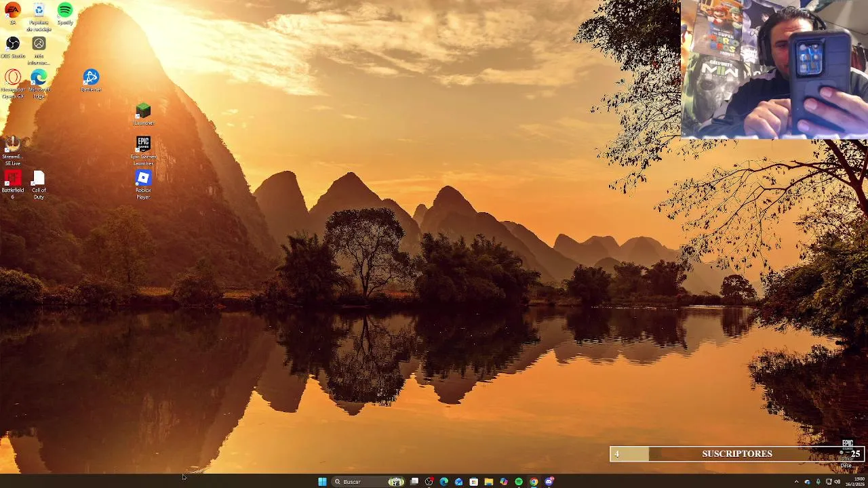Select the Navegador Opera GX shortcut
This screenshot has width=868, height=488.
(x=13, y=85)
